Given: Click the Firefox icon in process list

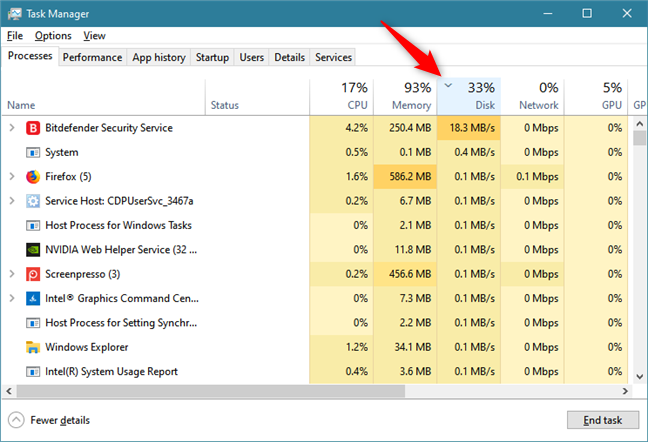Looking at the screenshot, I should tap(33, 177).
